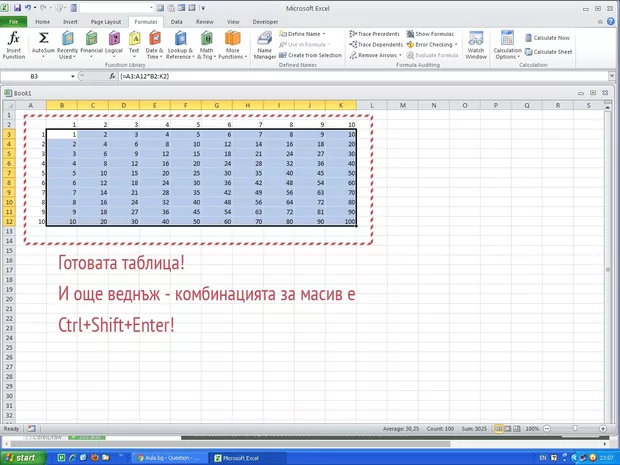
Task: Click the zoom slider handle
Action: point(575,429)
